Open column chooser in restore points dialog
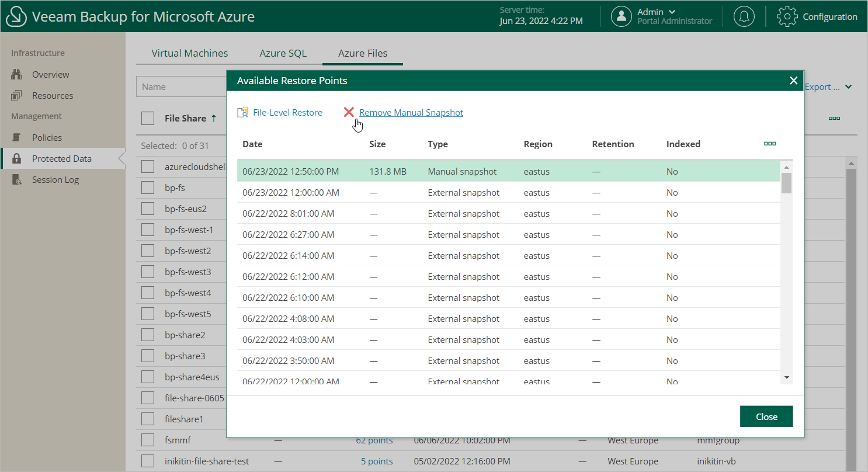The height and width of the screenshot is (472, 868). 770,144
